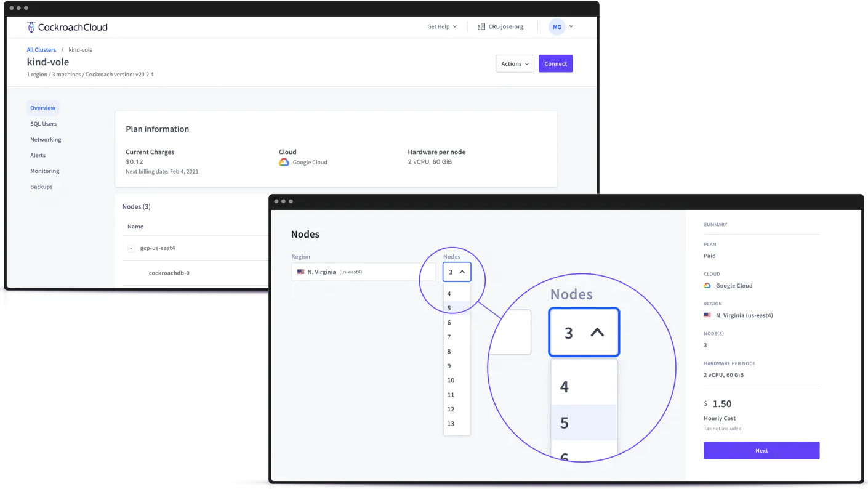Viewport: 868px width, 489px height.
Task: Open the Overview tab in the sidebar
Action: tap(43, 108)
